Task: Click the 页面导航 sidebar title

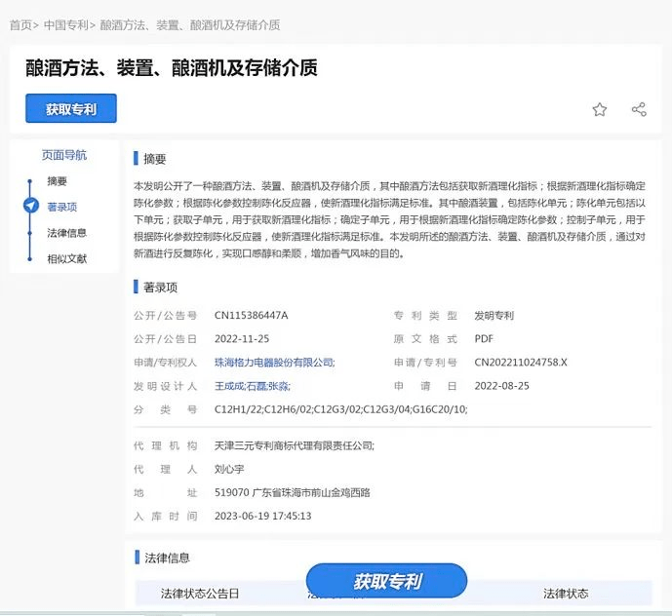Action: coord(63,155)
